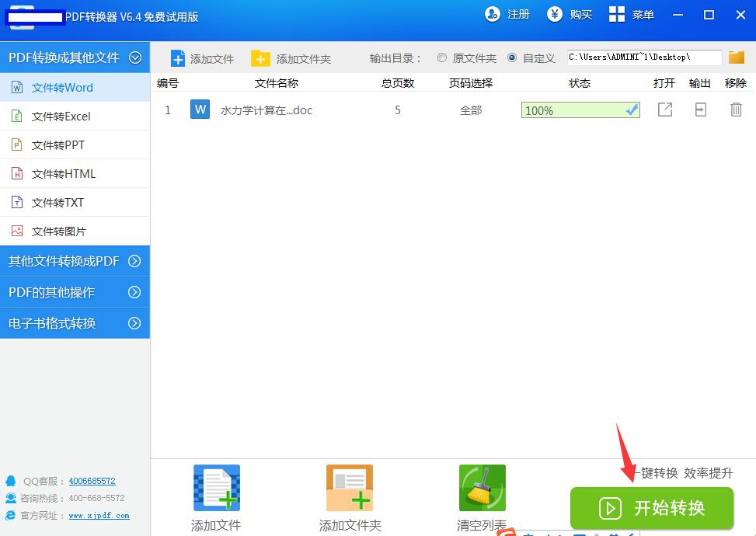Select the 自定义 radio button
Image resolution: width=756 pixels, height=536 pixels.
click(512, 57)
